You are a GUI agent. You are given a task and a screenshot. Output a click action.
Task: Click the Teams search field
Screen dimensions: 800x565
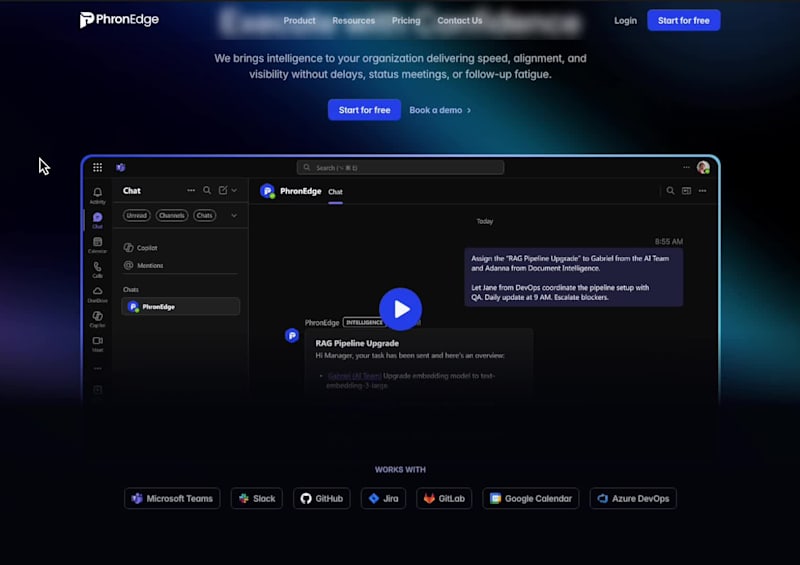click(x=401, y=167)
